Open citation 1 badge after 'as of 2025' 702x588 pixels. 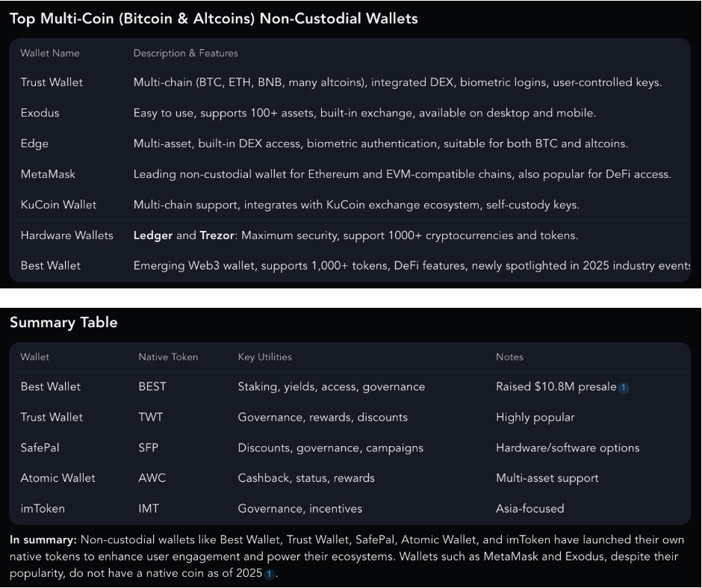tap(269, 574)
